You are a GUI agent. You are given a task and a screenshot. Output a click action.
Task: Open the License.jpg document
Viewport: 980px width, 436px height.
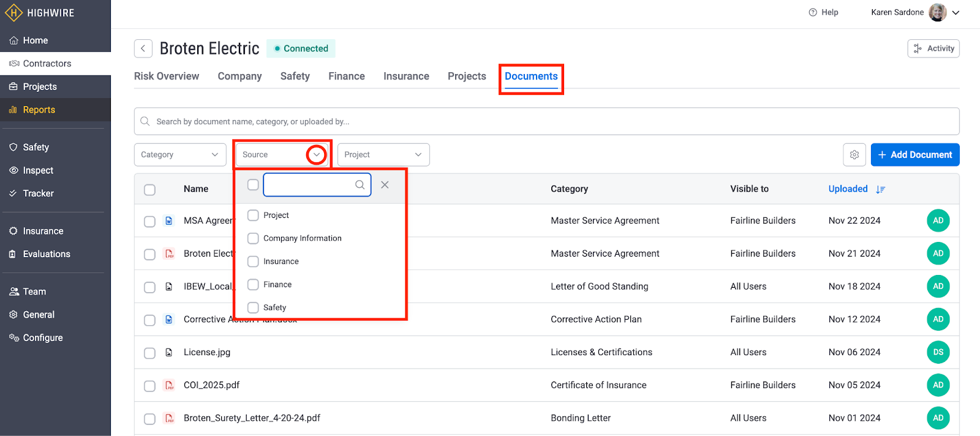coord(207,353)
